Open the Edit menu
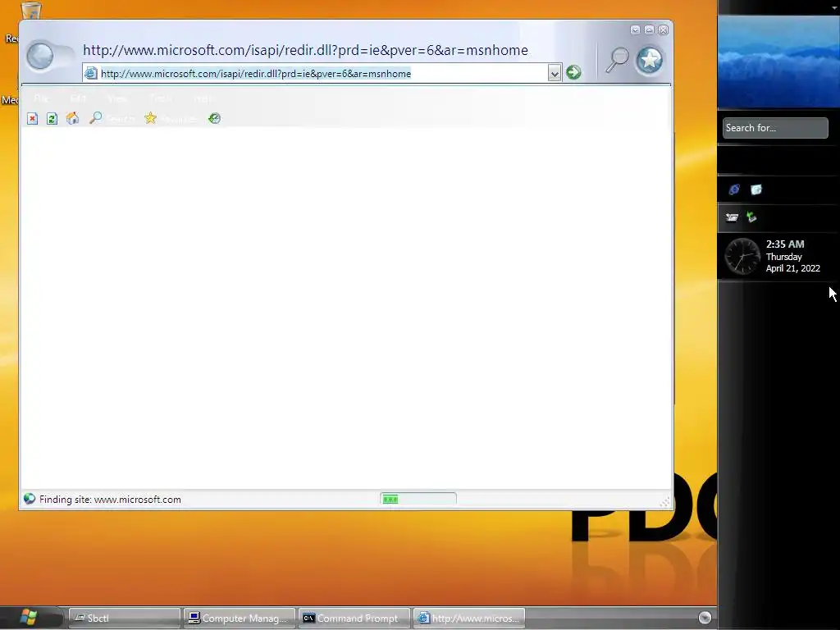The height and width of the screenshot is (630, 840). pos(78,98)
